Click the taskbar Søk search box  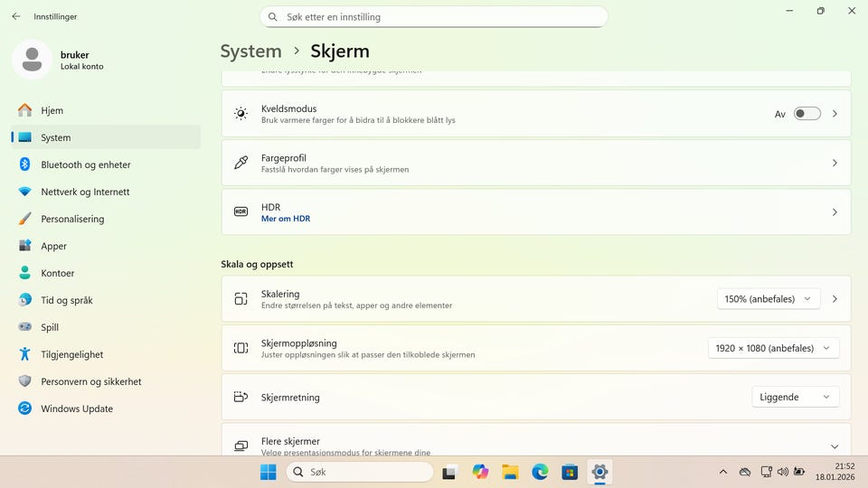(x=360, y=472)
